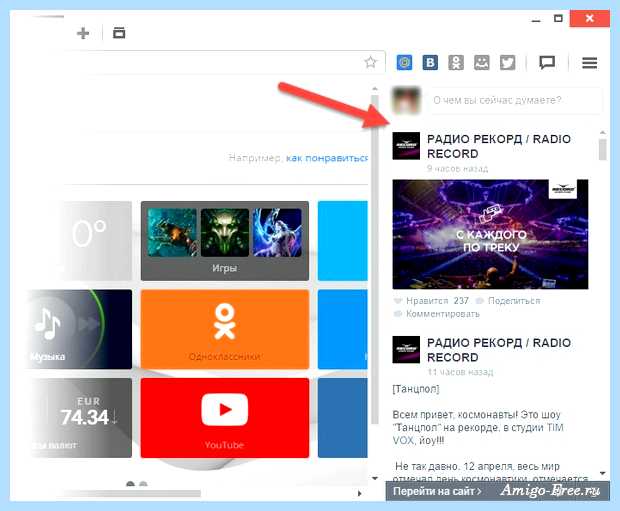Minimize the browser window
Viewport: 620px width, 511px height.
[x=536, y=20]
